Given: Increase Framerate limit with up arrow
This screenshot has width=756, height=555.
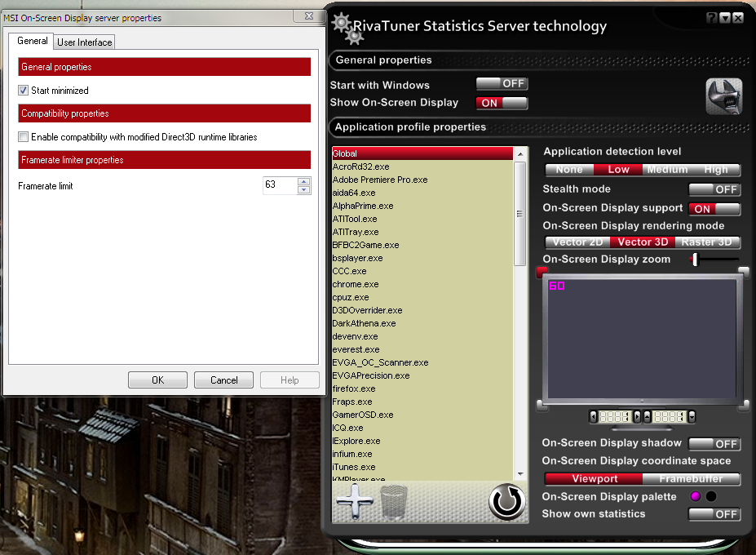Looking at the screenshot, I should click(x=303, y=181).
